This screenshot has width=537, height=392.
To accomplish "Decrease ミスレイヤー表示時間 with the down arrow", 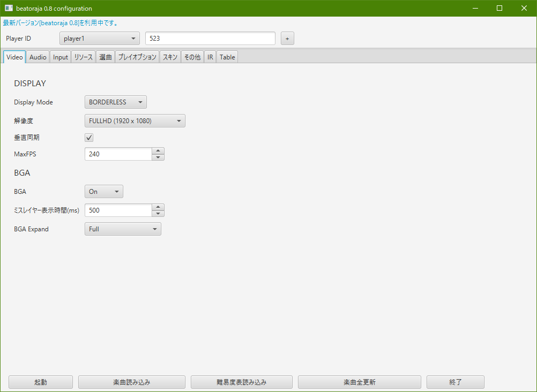I will click(x=158, y=214).
